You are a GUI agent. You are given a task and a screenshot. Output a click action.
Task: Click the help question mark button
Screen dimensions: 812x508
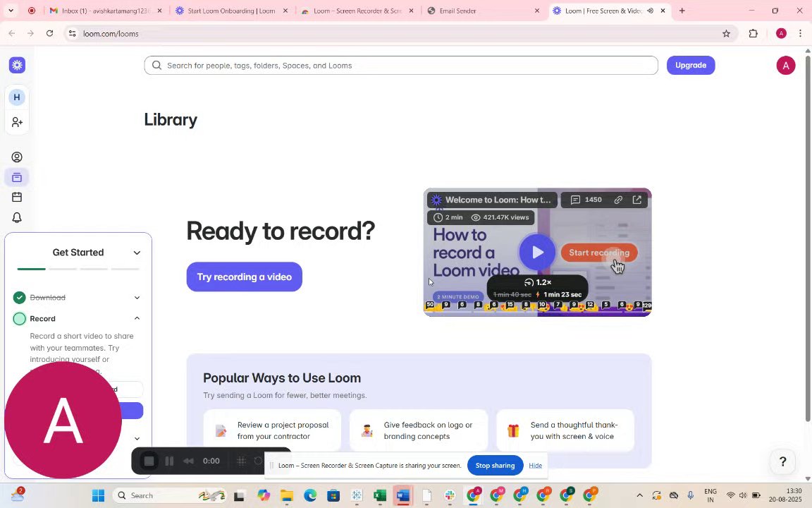coord(782,461)
